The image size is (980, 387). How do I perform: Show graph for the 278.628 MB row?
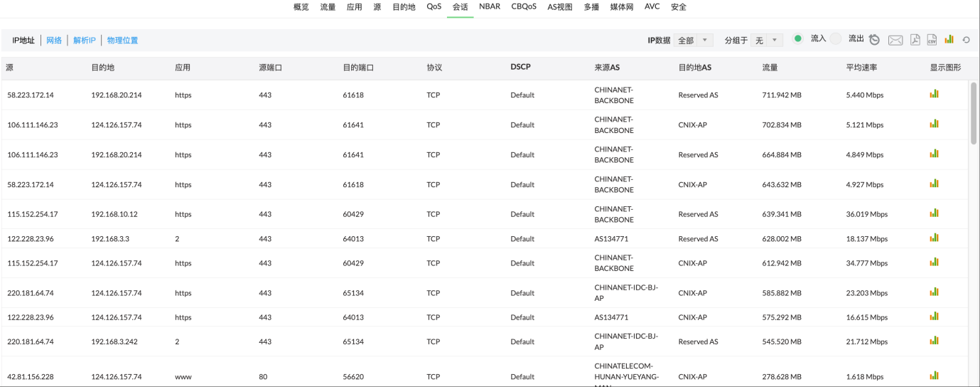tap(935, 375)
